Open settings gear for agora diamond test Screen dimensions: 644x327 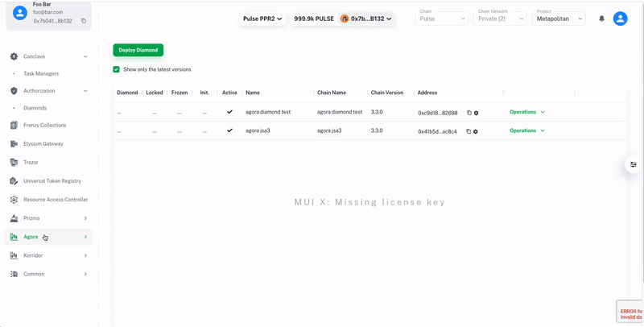tap(476, 113)
